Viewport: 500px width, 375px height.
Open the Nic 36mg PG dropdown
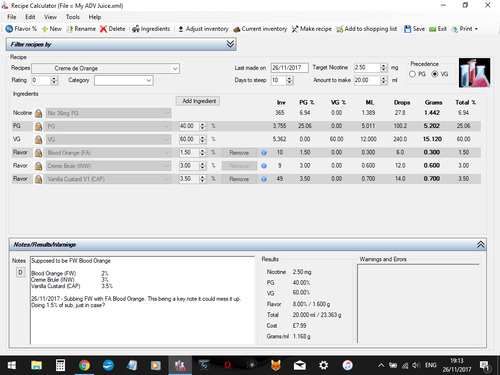pyautogui.click(x=109, y=113)
